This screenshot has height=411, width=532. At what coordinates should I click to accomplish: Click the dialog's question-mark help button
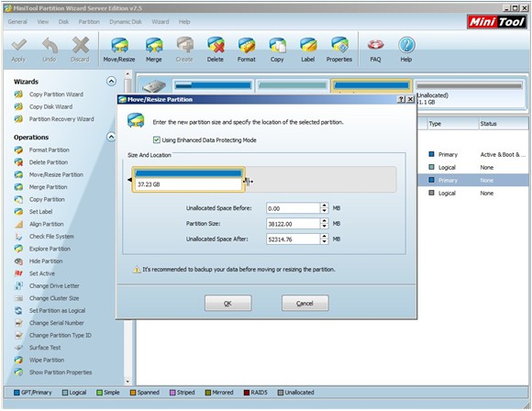tap(402, 99)
